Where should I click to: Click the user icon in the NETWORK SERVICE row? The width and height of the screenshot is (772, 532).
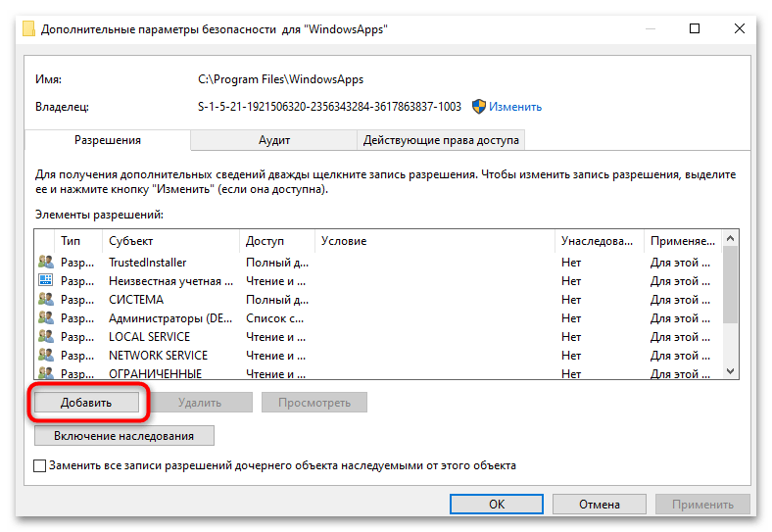(x=46, y=355)
